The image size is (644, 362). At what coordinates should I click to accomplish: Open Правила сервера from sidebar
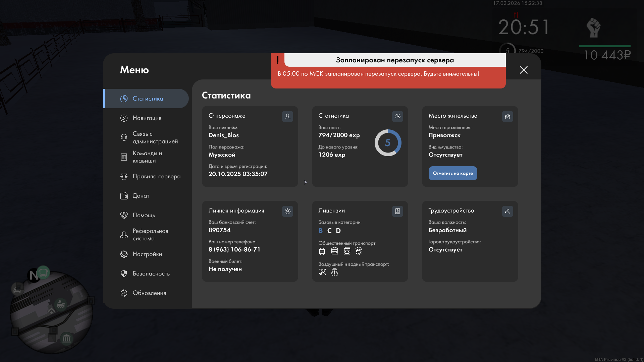coord(156,176)
